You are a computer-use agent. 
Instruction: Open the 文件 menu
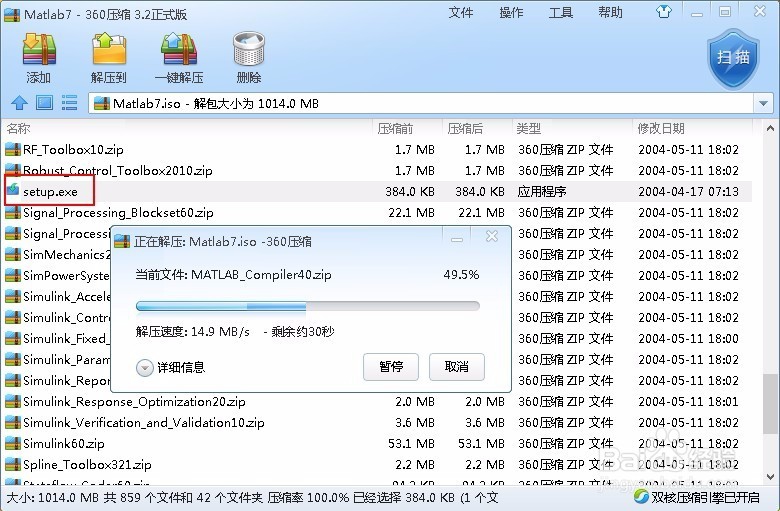pyautogui.click(x=461, y=12)
